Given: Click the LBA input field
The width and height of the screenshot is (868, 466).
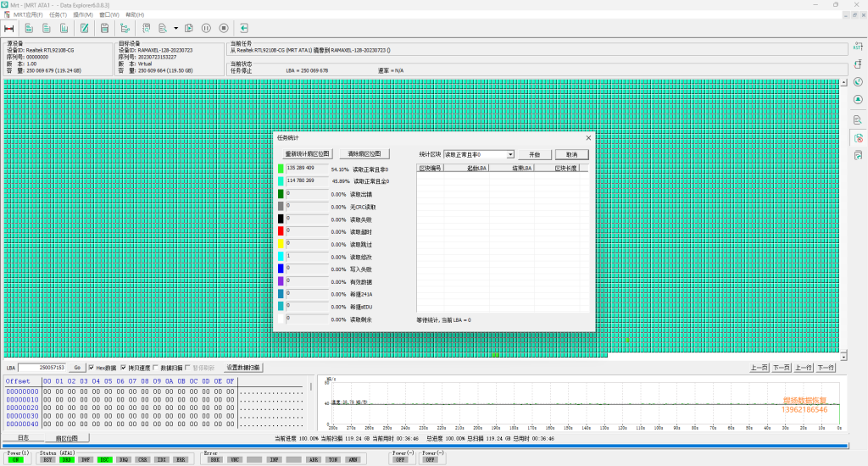Looking at the screenshot, I should pos(42,368).
